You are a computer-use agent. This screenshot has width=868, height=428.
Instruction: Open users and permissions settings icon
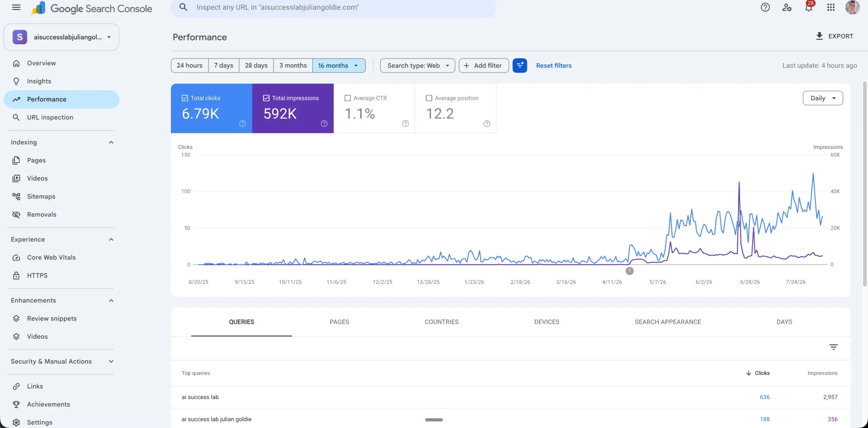[x=787, y=7]
